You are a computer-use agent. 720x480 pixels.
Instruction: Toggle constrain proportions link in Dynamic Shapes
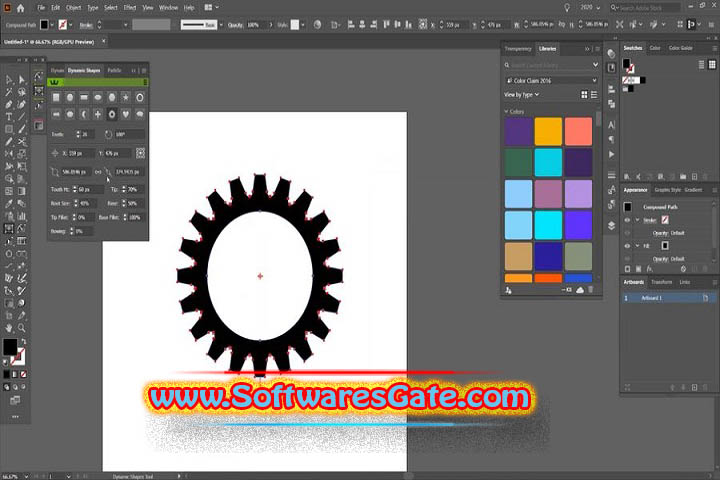click(98, 172)
